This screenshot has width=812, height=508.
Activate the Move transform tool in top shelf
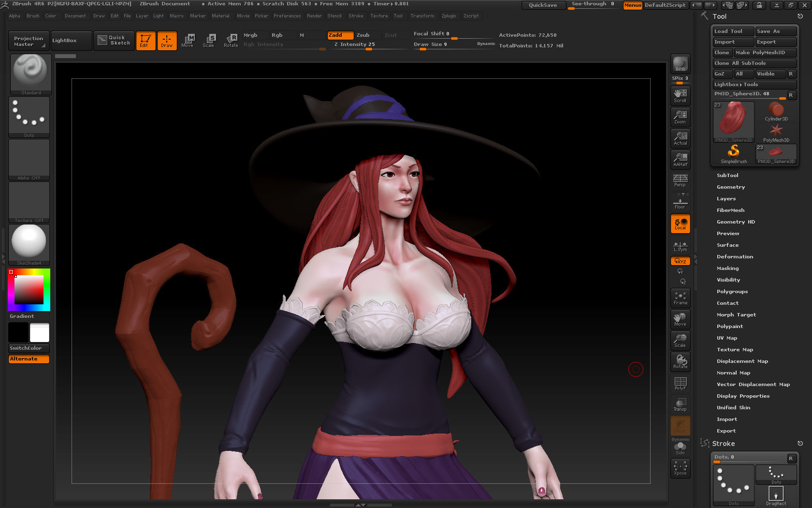(188, 40)
